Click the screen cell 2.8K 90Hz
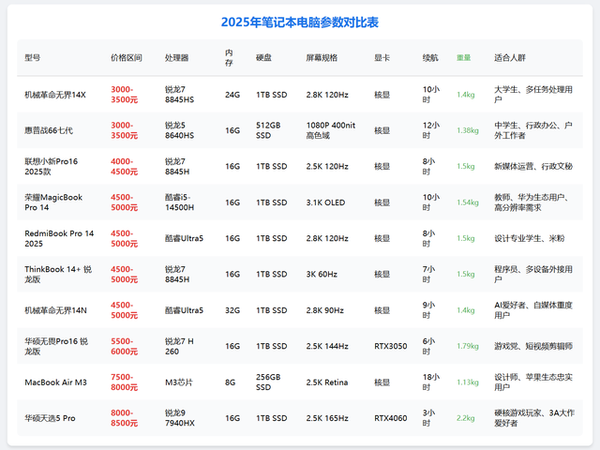The width and height of the screenshot is (600, 450). pyautogui.click(x=325, y=310)
